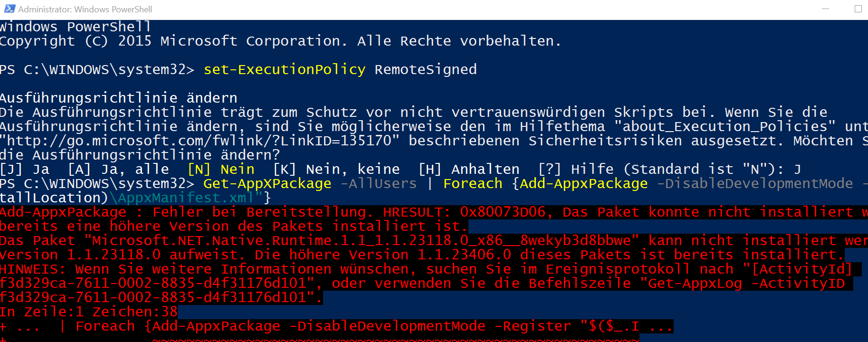
Task: Click the 'set-ExecutionPolicy' command text
Action: click(285, 69)
